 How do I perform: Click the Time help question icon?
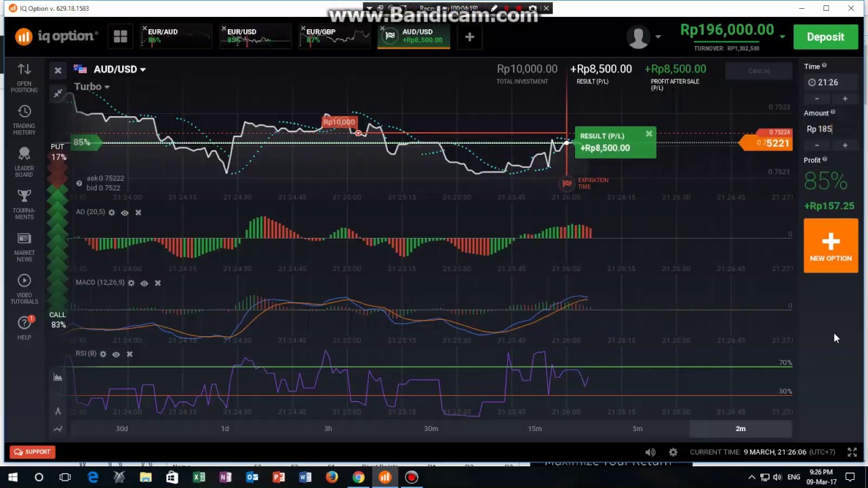click(x=825, y=66)
